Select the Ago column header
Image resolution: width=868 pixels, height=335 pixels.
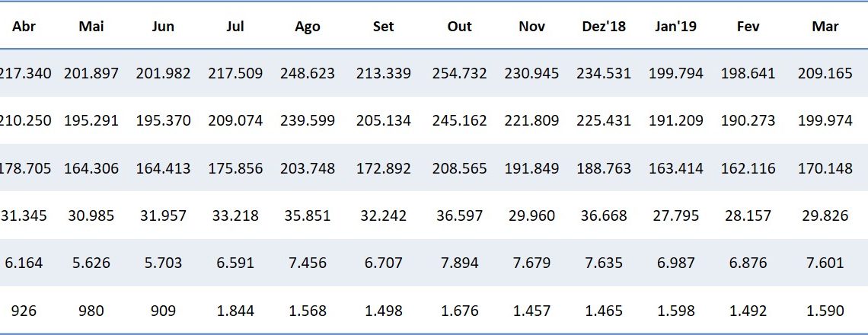click(x=308, y=27)
